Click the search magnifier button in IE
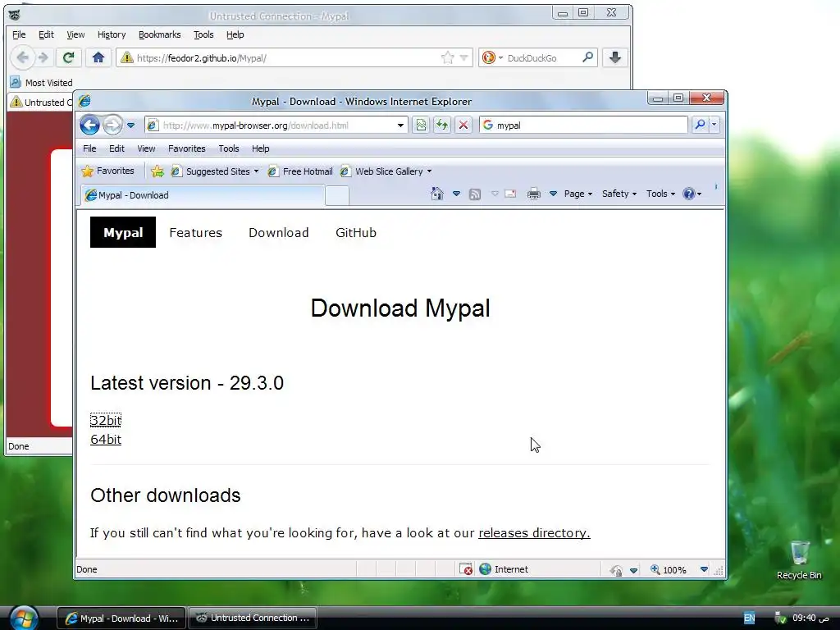The width and height of the screenshot is (840, 630). pos(700,126)
